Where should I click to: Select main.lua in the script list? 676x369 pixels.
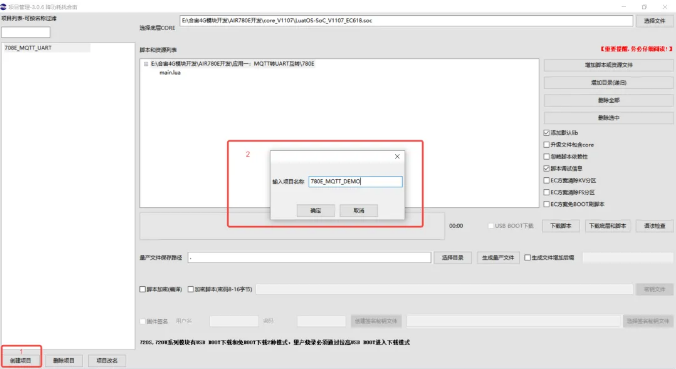[x=170, y=73]
